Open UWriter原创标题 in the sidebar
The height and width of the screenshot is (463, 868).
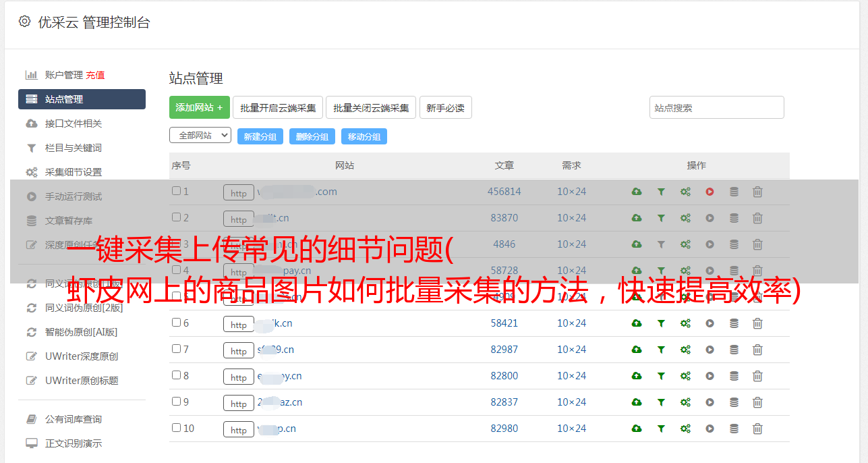click(x=82, y=381)
